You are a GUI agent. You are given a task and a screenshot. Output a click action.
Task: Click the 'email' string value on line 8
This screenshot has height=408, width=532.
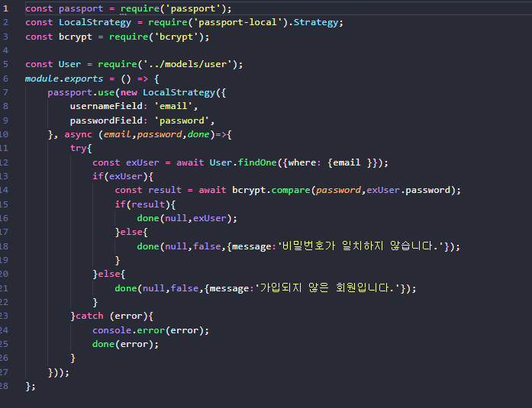173,106
